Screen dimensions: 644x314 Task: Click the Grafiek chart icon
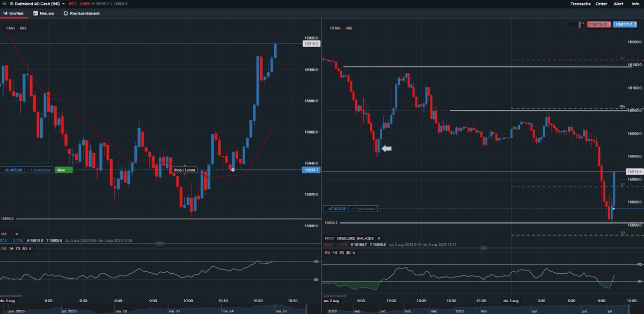click(5, 13)
